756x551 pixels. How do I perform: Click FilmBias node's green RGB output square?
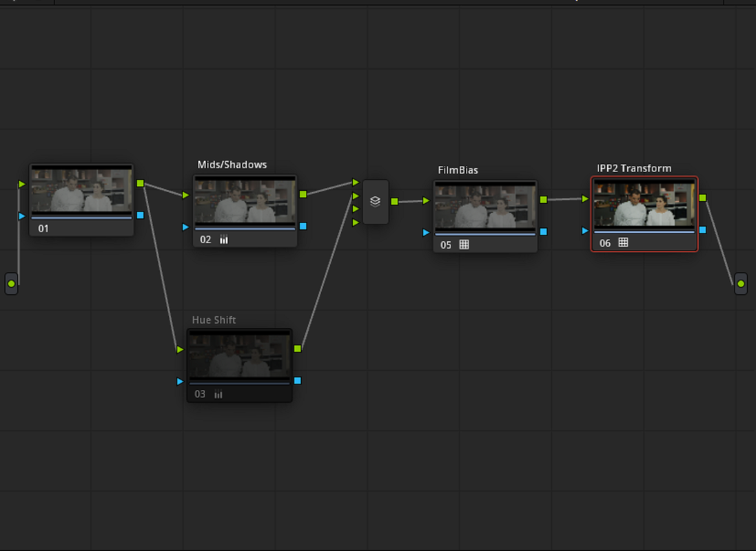(543, 200)
